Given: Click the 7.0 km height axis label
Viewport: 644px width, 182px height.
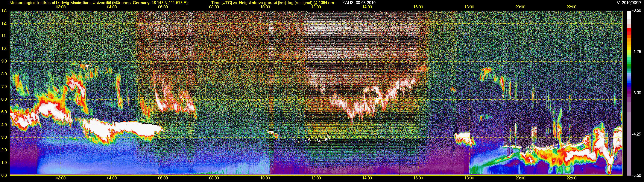Looking at the screenshot, I should pos(4,87).
